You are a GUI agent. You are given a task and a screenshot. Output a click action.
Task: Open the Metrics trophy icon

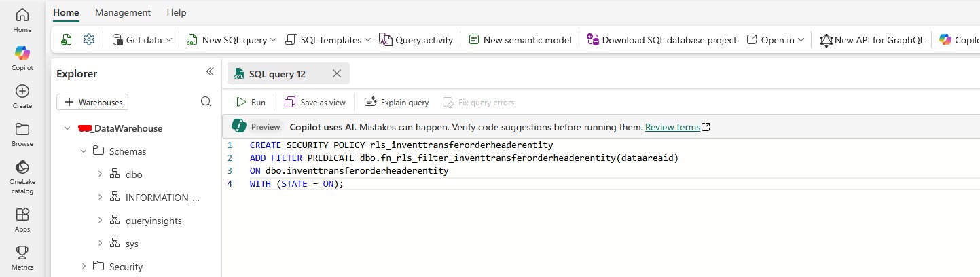coord(22,253)
